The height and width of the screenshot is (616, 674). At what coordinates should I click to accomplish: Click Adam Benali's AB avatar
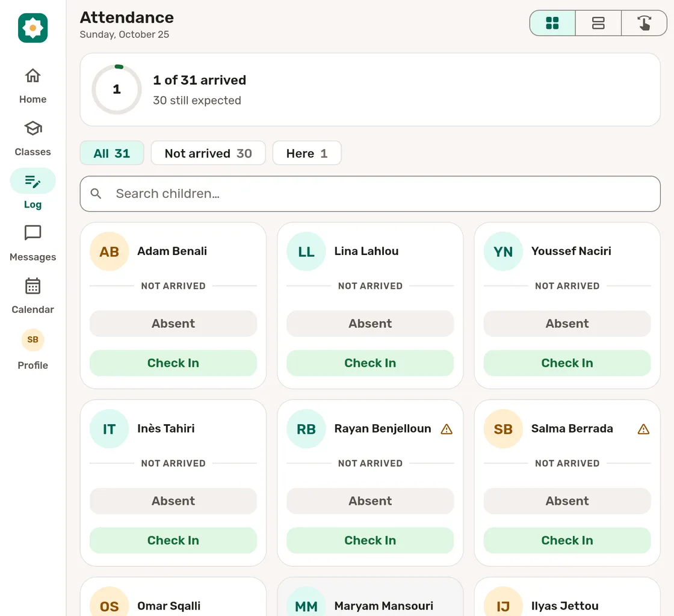click(x=109, y=251)
